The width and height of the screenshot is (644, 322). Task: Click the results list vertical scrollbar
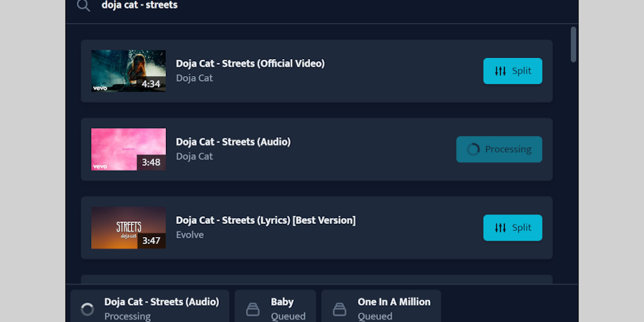tap(574, 45)
